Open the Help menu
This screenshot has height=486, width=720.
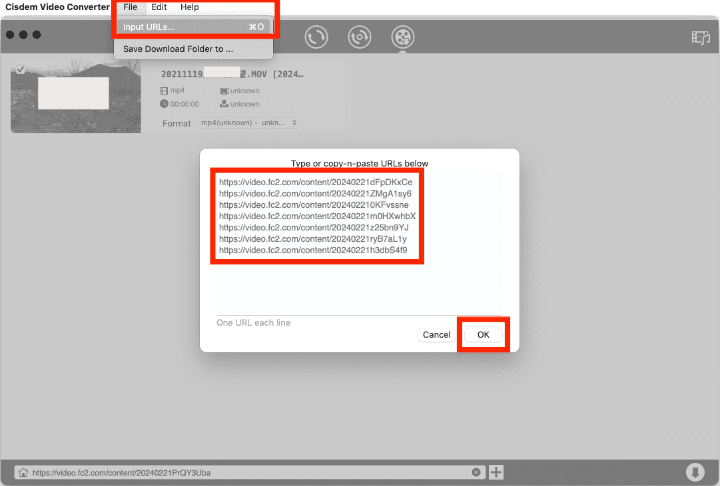tap(189, 7)
